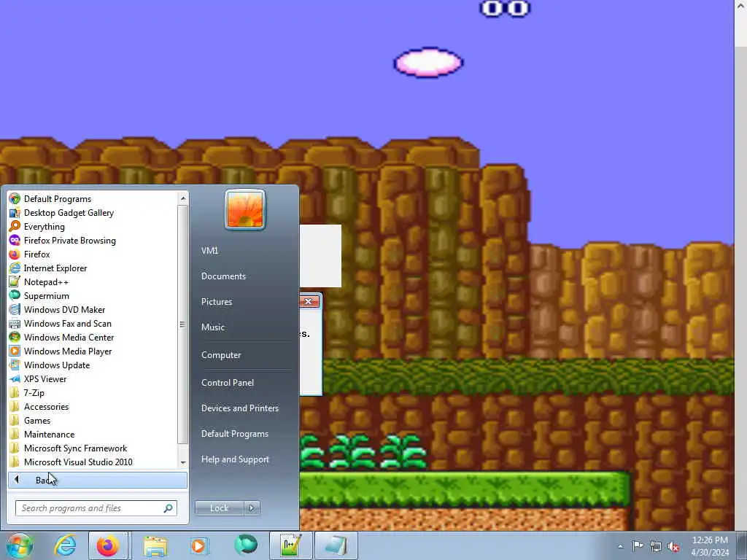Click the user account picture
747x560 pixels.
click(245, 209)
